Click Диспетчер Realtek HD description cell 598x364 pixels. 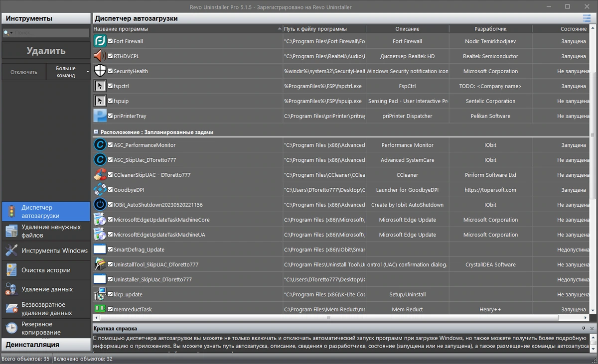[407, 56]
